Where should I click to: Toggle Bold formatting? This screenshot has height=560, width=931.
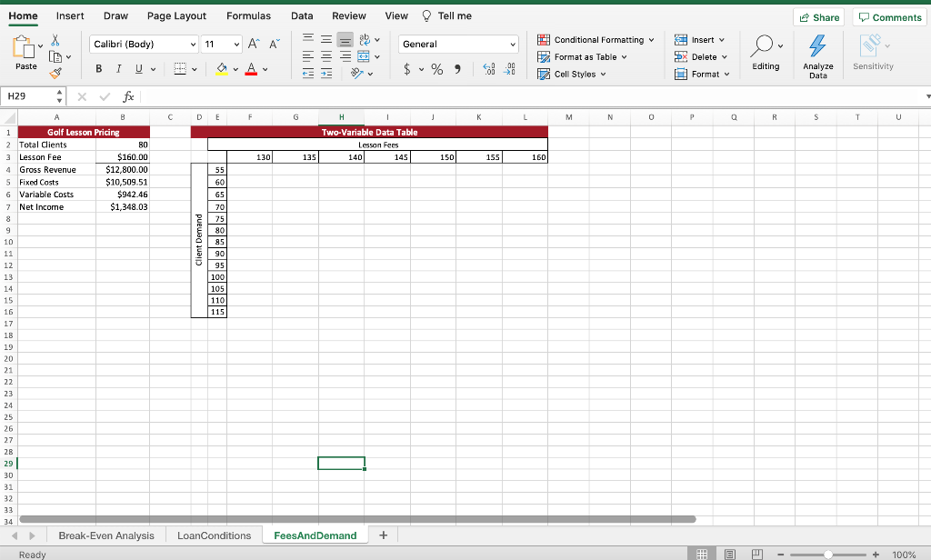(x=98, y=69)
